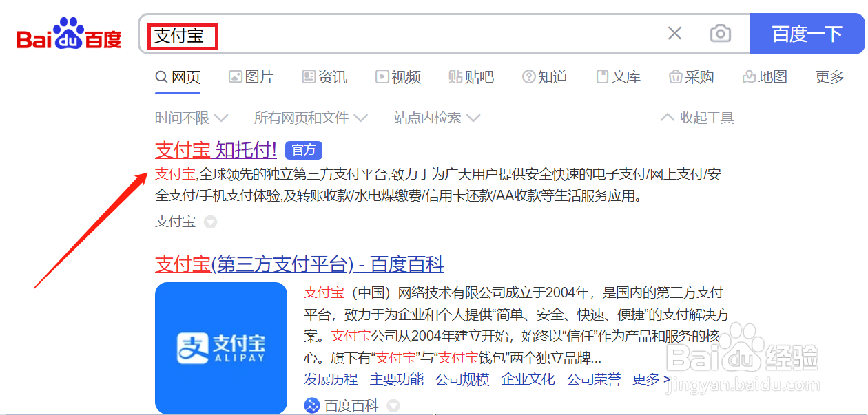Image resolution: width=868 pixels, height=415 pixels.
Task: Click 支付宝 source under first result
Action: 176,222
